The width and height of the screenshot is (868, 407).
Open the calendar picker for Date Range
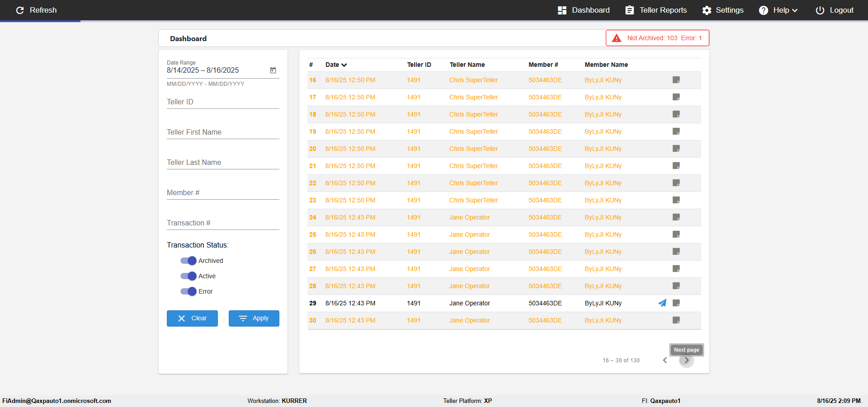(x=273, y=70)
